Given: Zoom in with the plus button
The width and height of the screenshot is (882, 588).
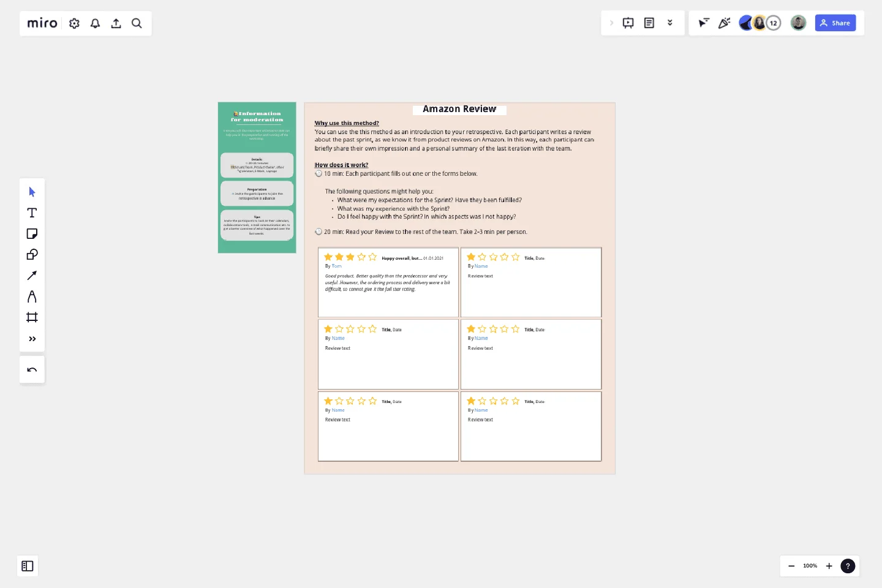Looking at the screenshot, I should [829, 566].
